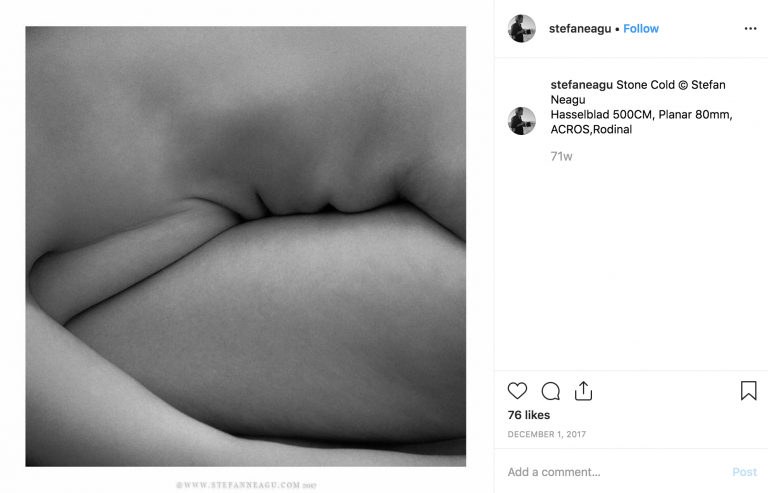768x493 pixels.
Task: Open comments with the speech bubble icon
Action: (551, 391)
